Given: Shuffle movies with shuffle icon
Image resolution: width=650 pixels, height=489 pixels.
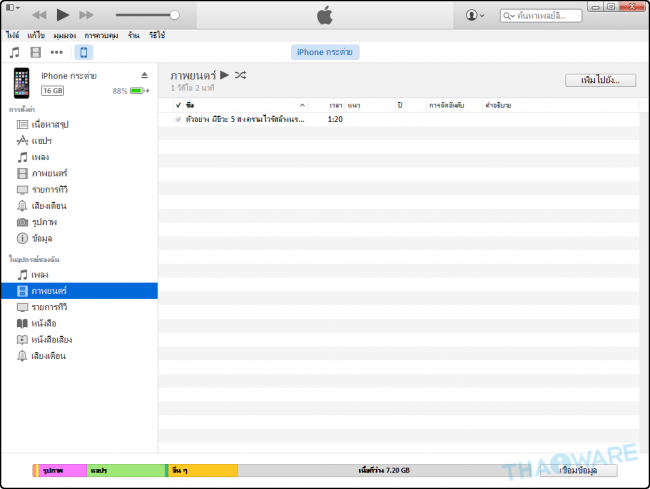Looking at the screenshot, I should pyautogui.click(x=240, y=75).
